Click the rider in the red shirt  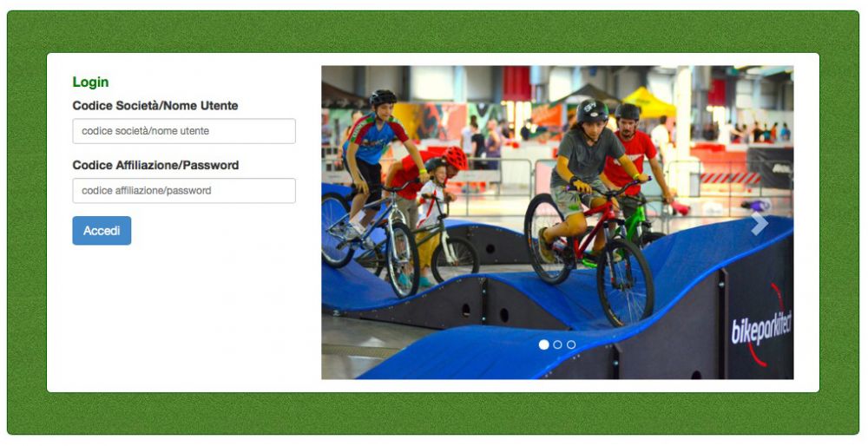tap(636, 155)
